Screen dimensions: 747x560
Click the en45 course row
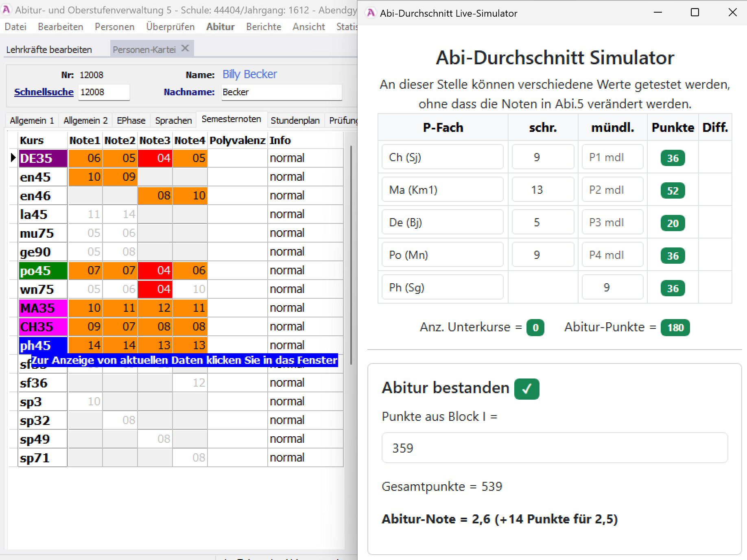181,177
